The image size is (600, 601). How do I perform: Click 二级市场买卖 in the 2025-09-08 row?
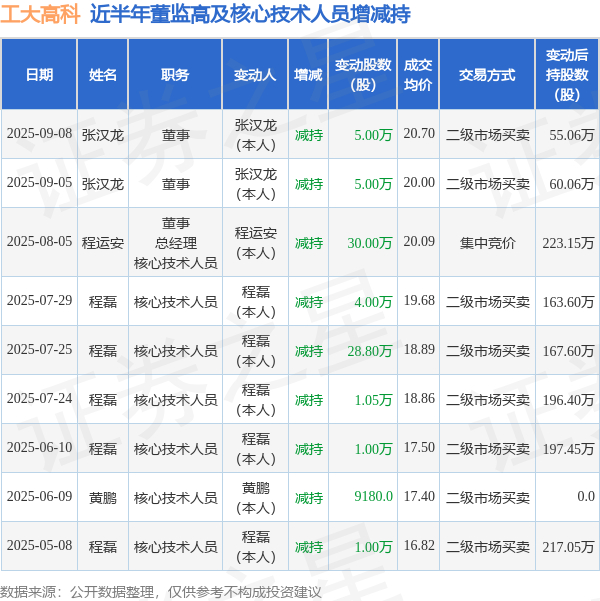click(x=488, y=135)
